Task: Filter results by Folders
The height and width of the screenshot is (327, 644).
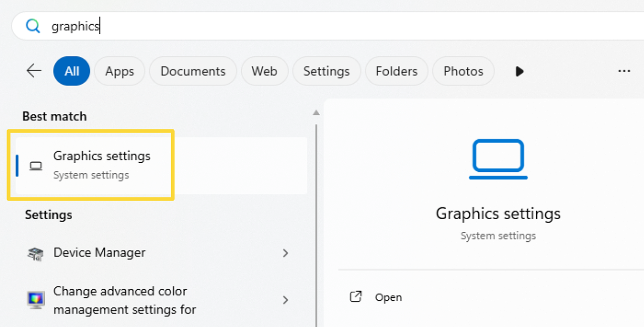Action: click(x=396, y=72)
